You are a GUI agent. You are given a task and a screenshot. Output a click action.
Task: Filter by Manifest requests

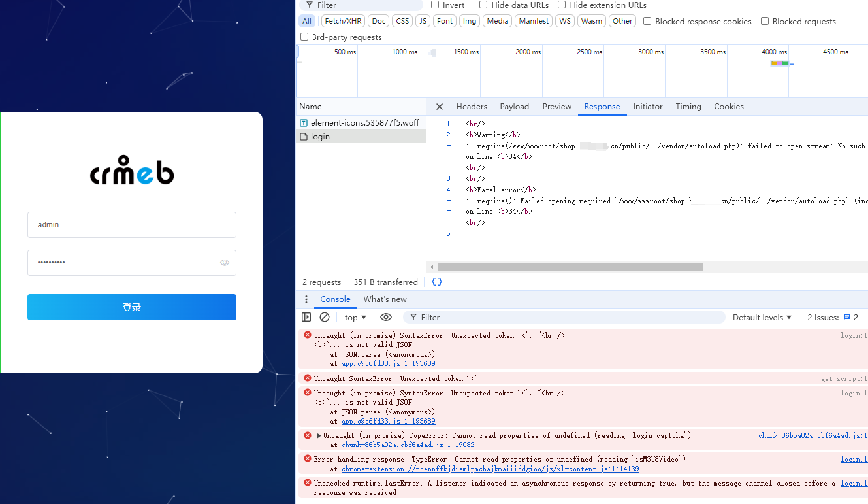[x=534, y=21]
